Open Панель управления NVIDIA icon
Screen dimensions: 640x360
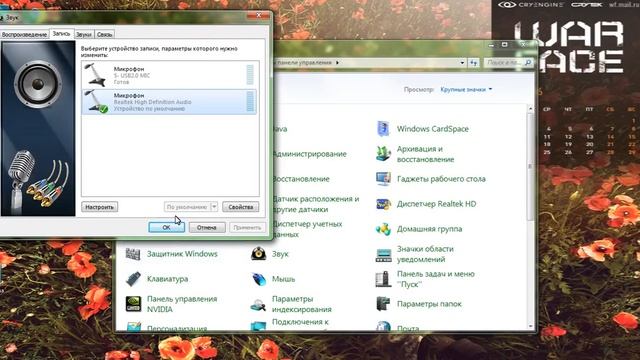tap(133, 304)
